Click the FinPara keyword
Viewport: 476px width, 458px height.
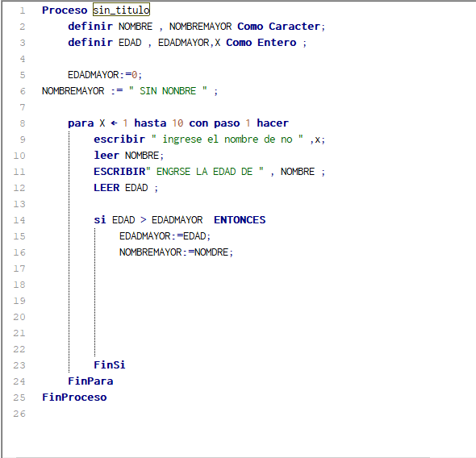tap(90, 381)
